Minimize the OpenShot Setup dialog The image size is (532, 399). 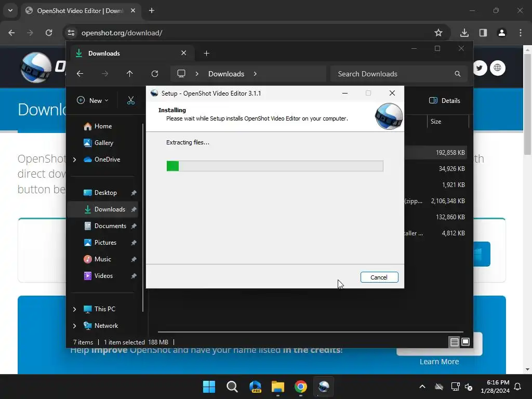point(345,93)
